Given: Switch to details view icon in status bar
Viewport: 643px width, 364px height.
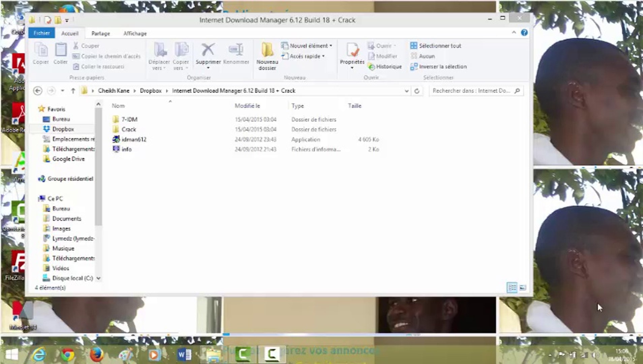Looking at the screenshot, I should point(512,288).
